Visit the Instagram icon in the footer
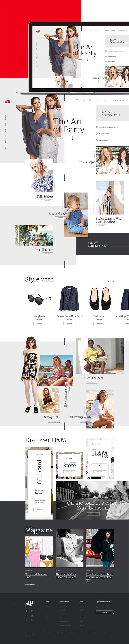 tap(32, 616)
